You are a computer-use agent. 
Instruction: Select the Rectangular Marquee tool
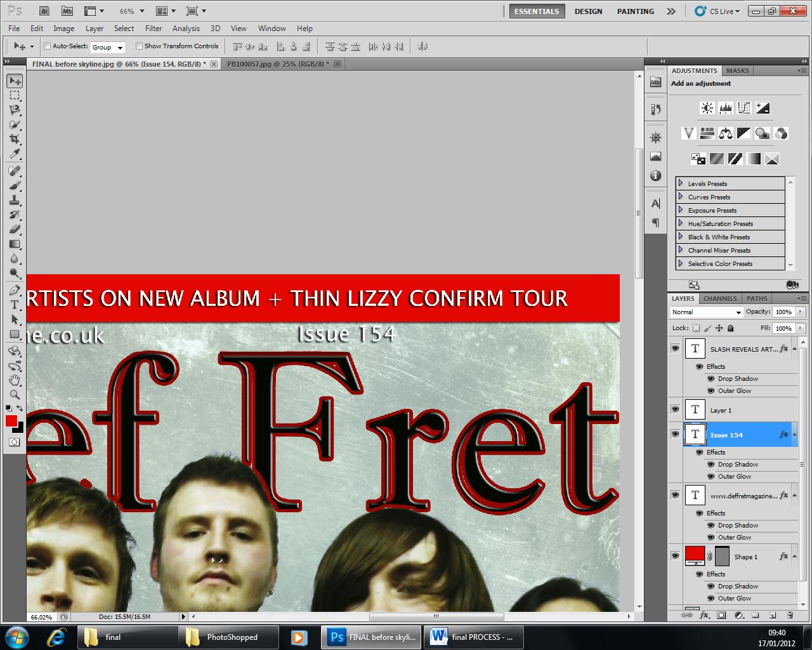coord(15,95)
